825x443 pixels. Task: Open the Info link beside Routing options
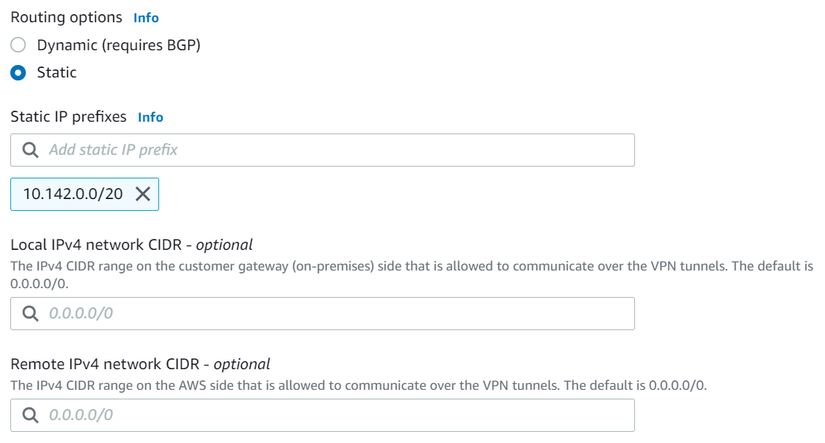click(146, 18)
